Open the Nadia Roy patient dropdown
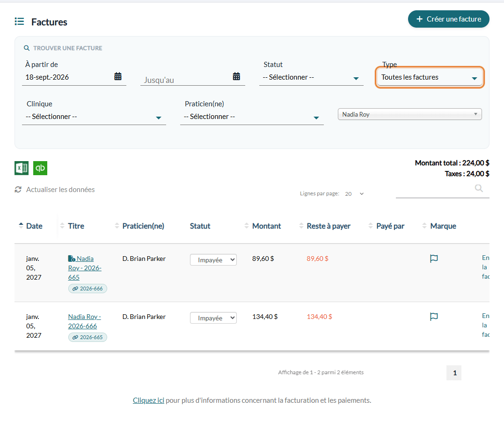 coord(410,114)
